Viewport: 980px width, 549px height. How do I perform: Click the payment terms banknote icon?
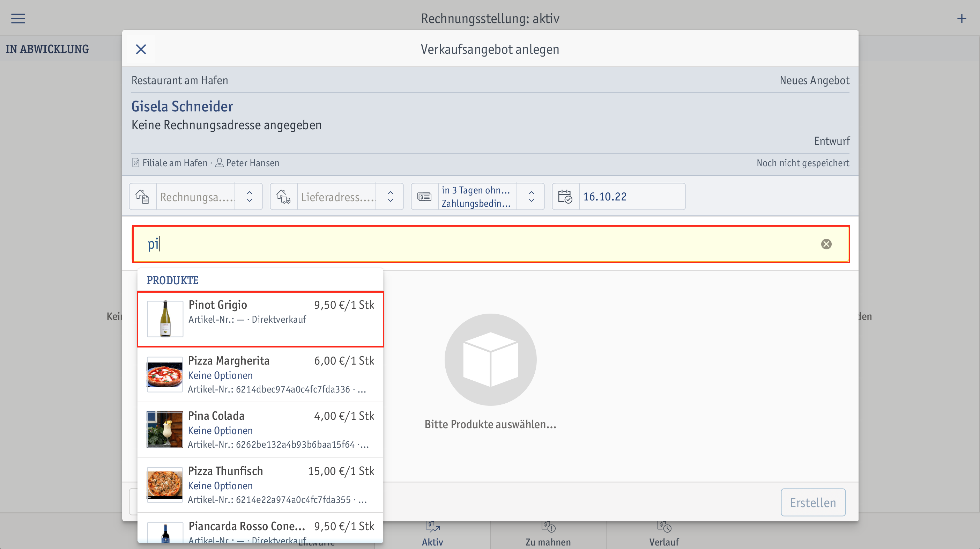pyautogui.click(x=425, y=197)
